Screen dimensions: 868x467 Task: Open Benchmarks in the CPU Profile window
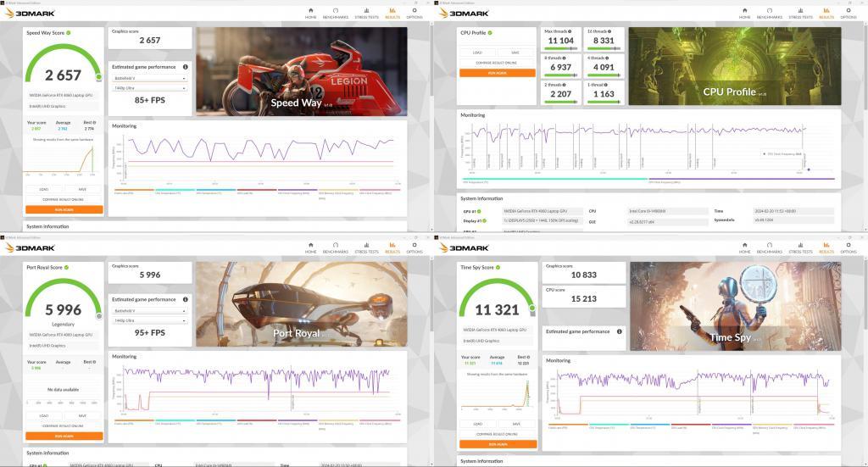(770, 12)
